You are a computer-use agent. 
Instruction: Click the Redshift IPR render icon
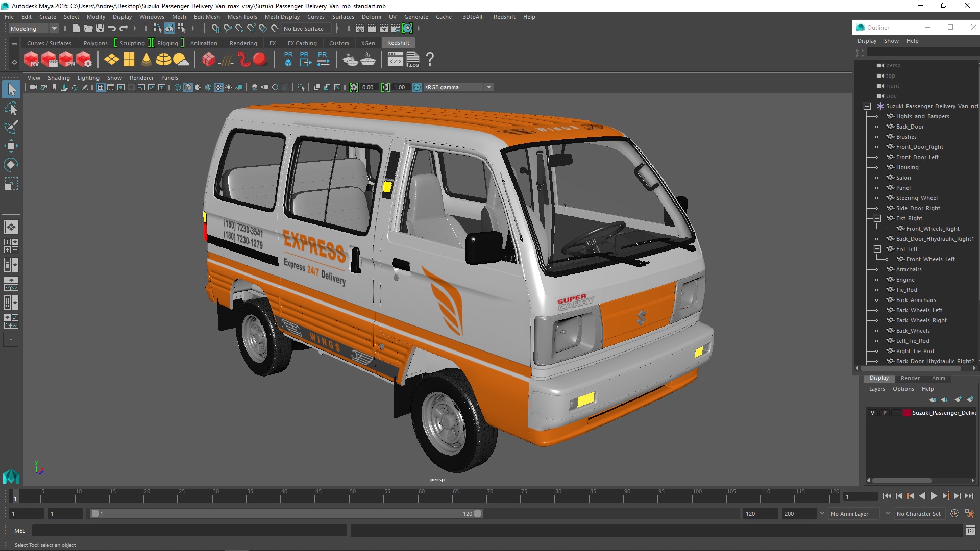pyautogui.click(x=67, y=60)
